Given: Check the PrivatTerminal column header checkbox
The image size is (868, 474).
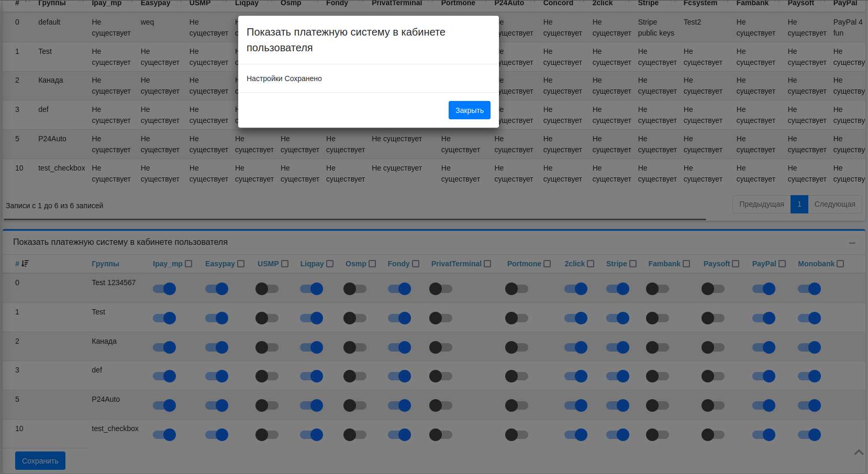Looking at the screenshot, I should click(487, 264).
